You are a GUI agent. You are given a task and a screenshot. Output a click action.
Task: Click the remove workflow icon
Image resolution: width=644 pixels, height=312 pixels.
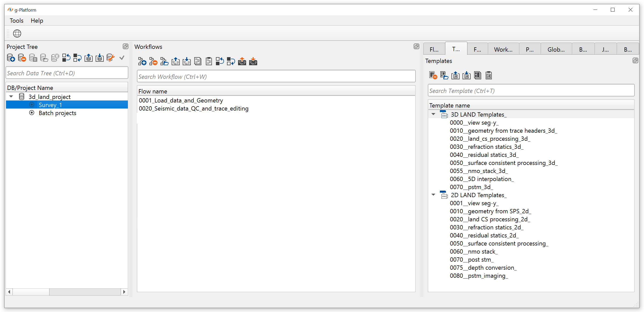153,61
